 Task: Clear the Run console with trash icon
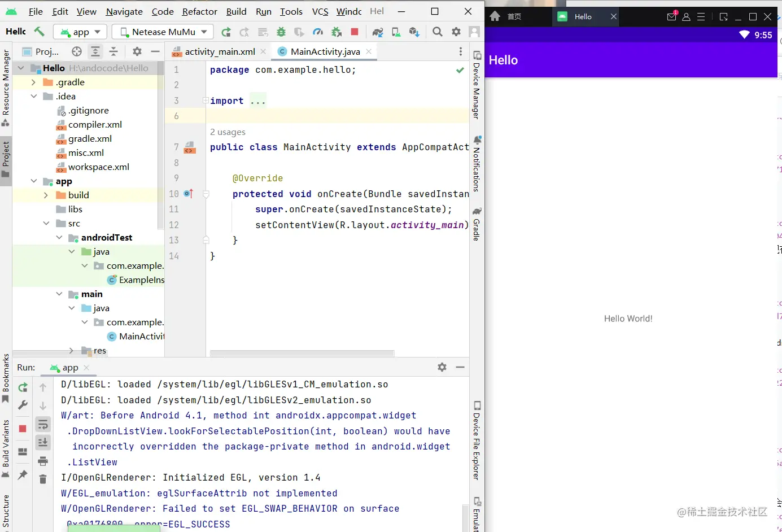43,479
